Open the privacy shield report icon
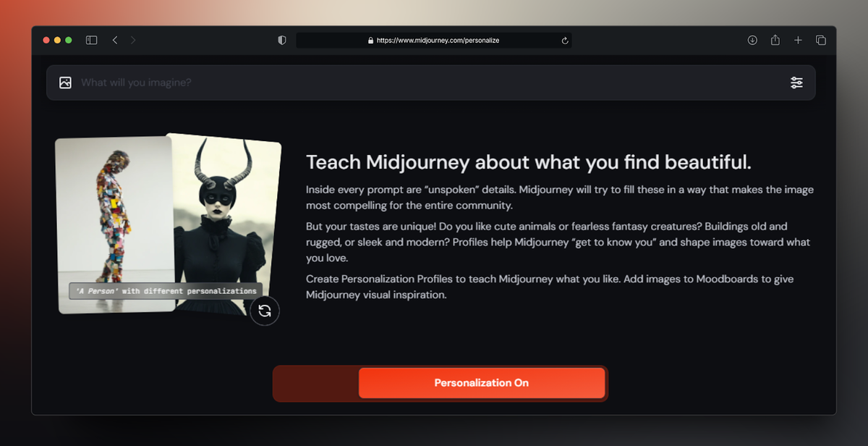868x446 pixels. pyautogui.click(x=282, y=41)
